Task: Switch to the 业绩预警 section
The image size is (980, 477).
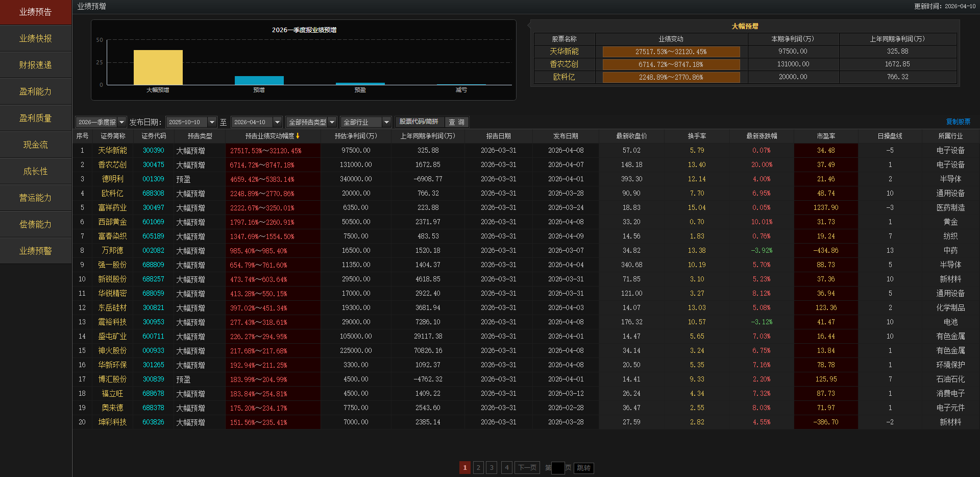Action: point(36,251)
